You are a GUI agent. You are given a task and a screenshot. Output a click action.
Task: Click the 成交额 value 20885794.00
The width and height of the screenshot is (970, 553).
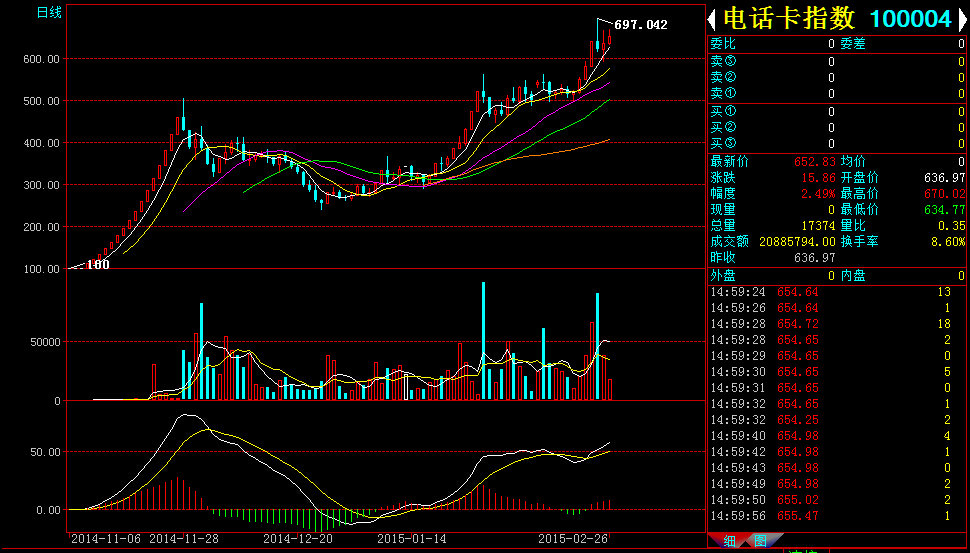(x=797, y=242)
